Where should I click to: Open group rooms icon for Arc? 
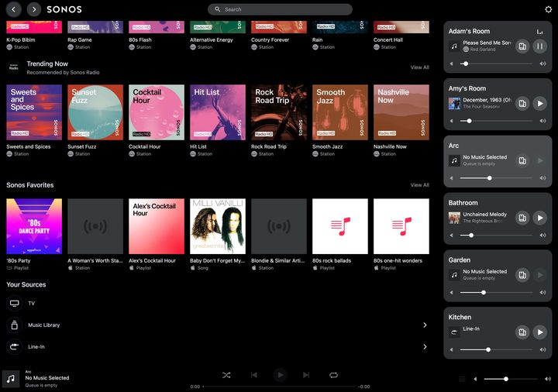click(522, 161)
